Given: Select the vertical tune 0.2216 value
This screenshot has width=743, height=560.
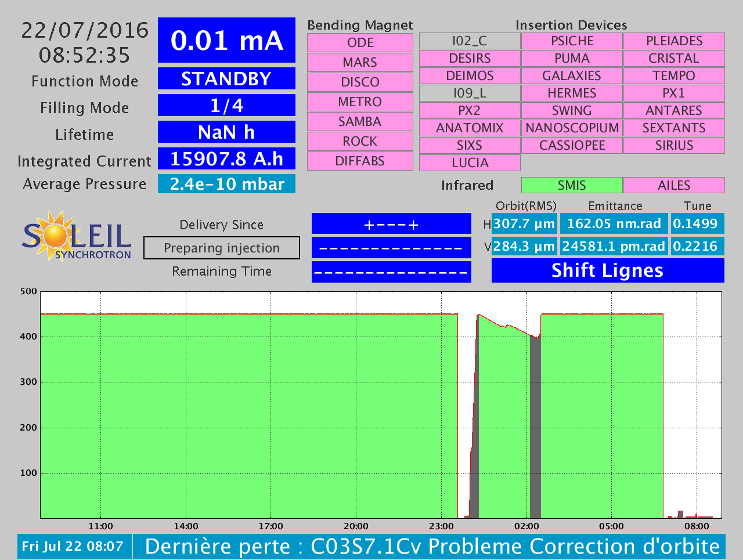Looking at the screenshot, I should click(697, 246).
